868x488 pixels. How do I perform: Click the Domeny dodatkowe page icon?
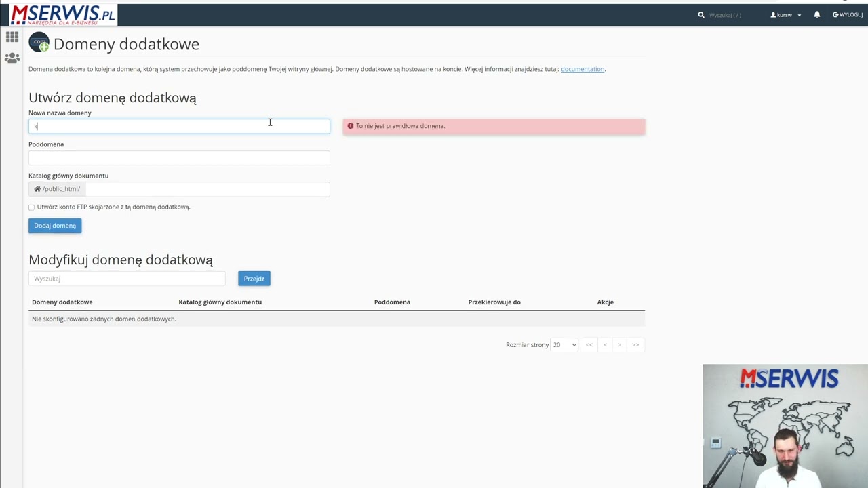point(39,43)
